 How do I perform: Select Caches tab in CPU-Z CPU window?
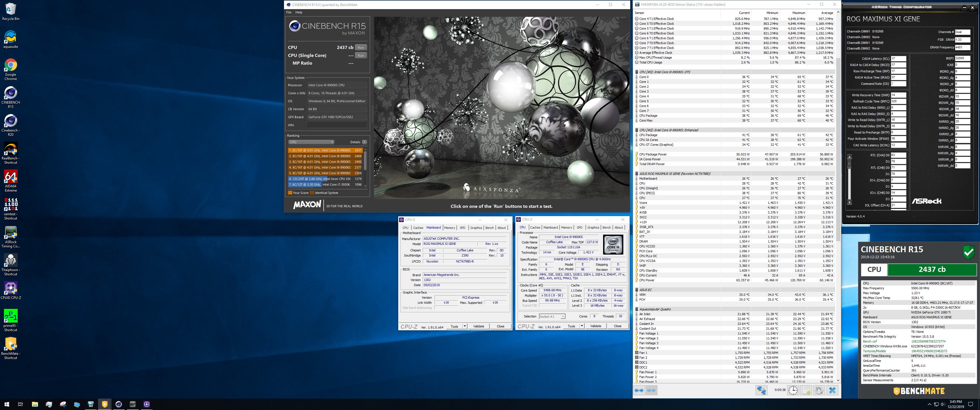tap(535, 227)
